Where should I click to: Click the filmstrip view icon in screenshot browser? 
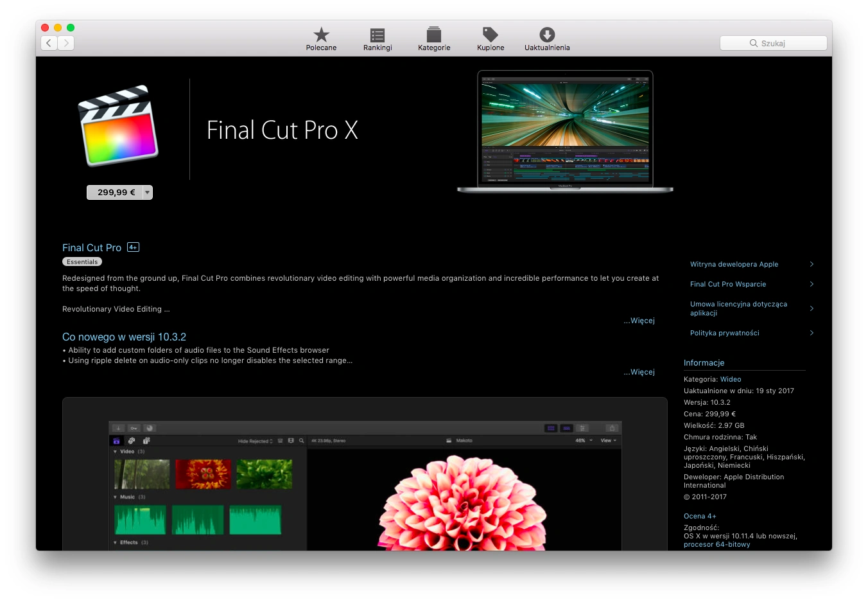(291, 441)
